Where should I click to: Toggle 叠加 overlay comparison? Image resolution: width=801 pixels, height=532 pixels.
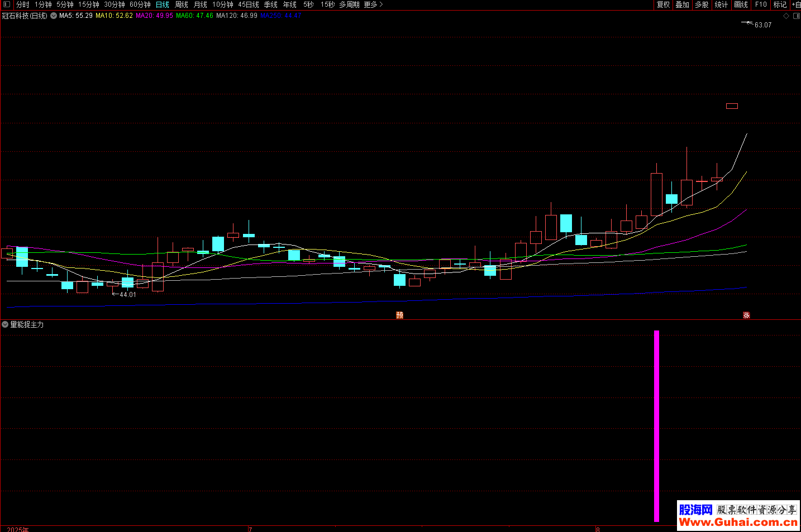[x=682, y=4]
